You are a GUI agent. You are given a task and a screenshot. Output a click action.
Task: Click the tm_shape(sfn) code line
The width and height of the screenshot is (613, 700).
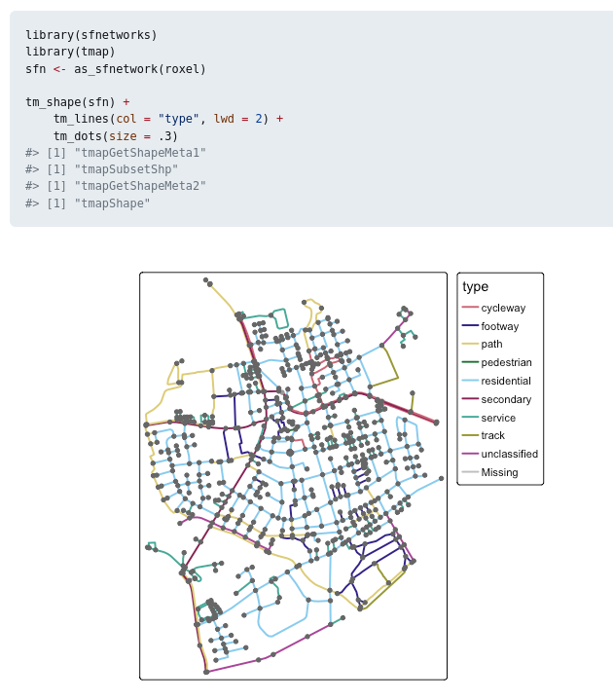77,102
